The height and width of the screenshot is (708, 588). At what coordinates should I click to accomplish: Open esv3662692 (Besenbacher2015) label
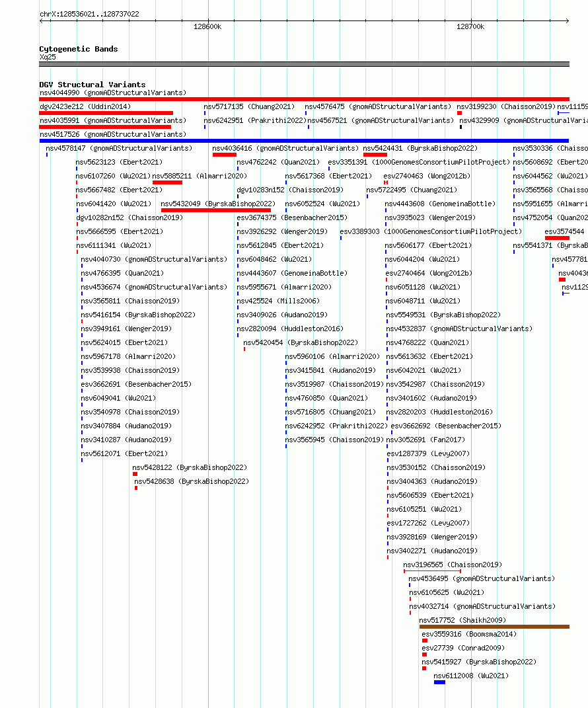(447, 426)
